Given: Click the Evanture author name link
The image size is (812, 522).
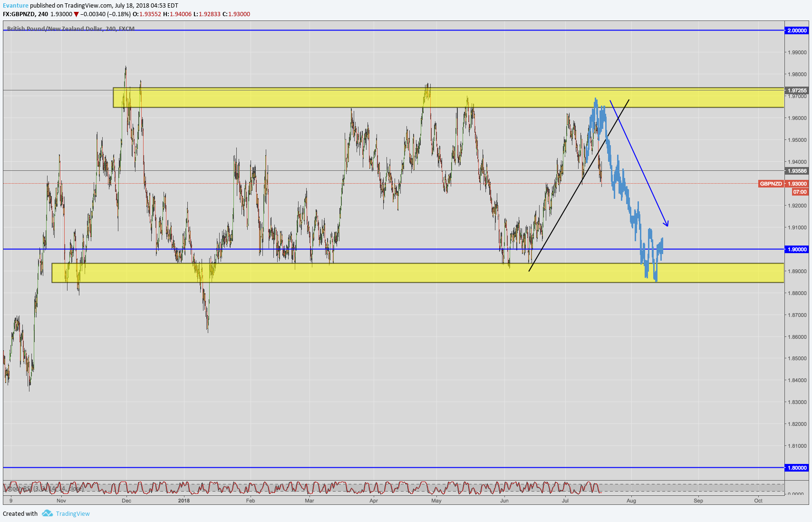Looking at the screenshot, I should (x=16, y=6).
